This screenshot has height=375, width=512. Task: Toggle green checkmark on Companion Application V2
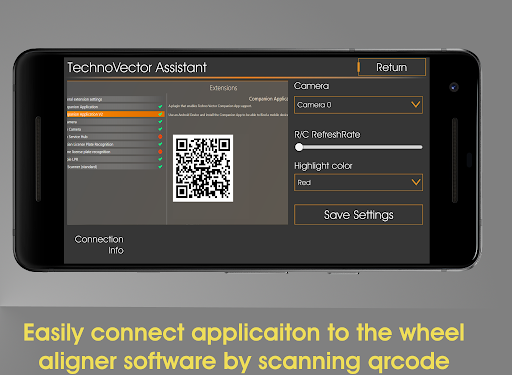tap(160, 114)
